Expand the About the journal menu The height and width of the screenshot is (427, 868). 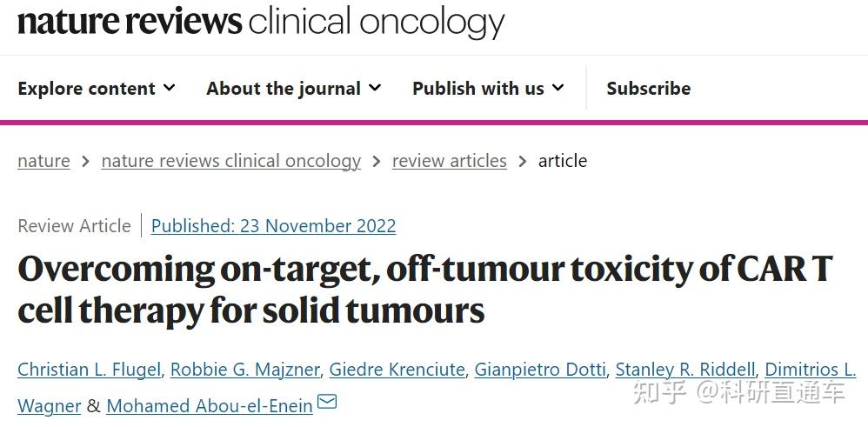pos(293,89)
